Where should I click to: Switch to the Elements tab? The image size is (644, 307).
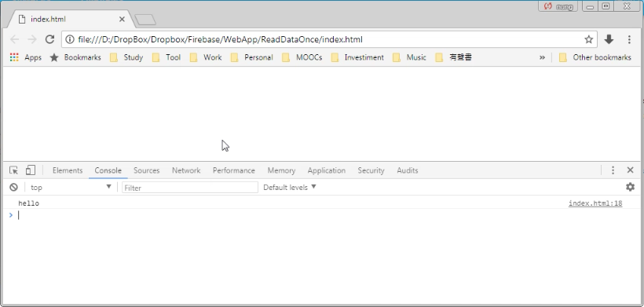click(x=68, y=170)
